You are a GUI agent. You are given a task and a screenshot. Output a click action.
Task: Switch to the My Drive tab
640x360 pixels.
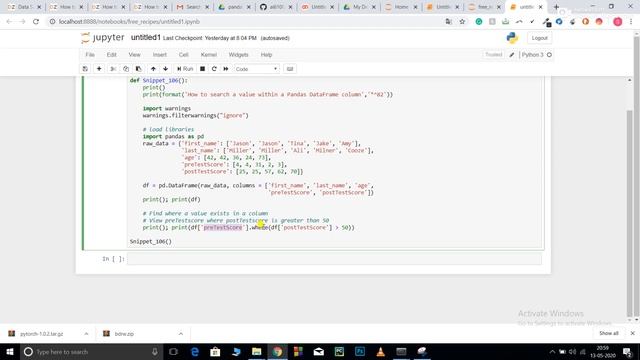[361, 7]
